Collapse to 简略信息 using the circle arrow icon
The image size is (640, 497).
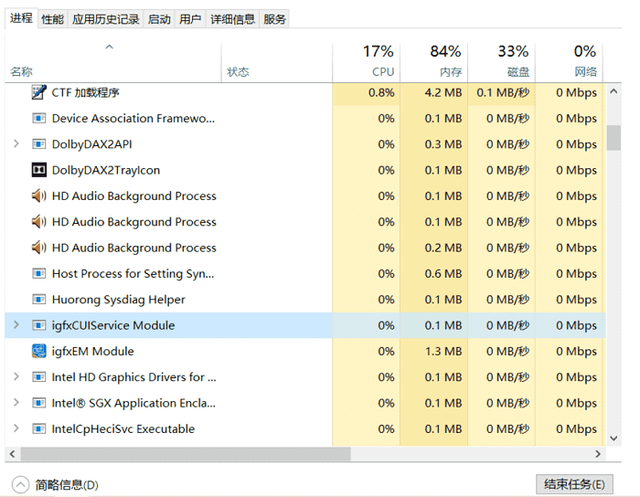20,485
